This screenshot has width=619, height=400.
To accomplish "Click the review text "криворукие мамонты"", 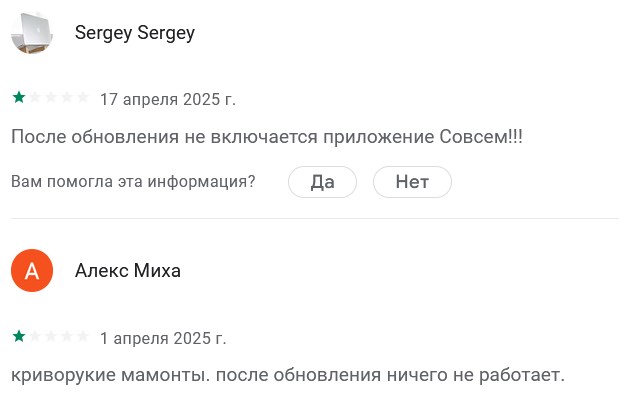I will coord(111,375).
